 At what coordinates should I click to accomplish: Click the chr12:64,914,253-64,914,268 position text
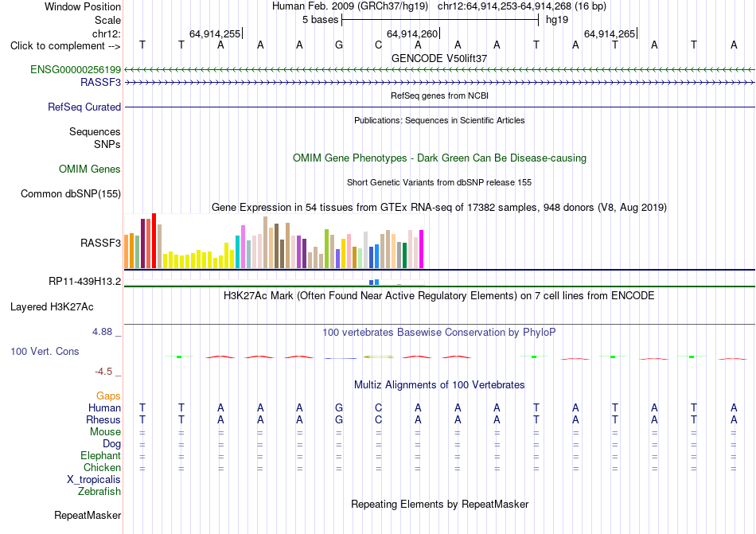[x=505, y=6]
